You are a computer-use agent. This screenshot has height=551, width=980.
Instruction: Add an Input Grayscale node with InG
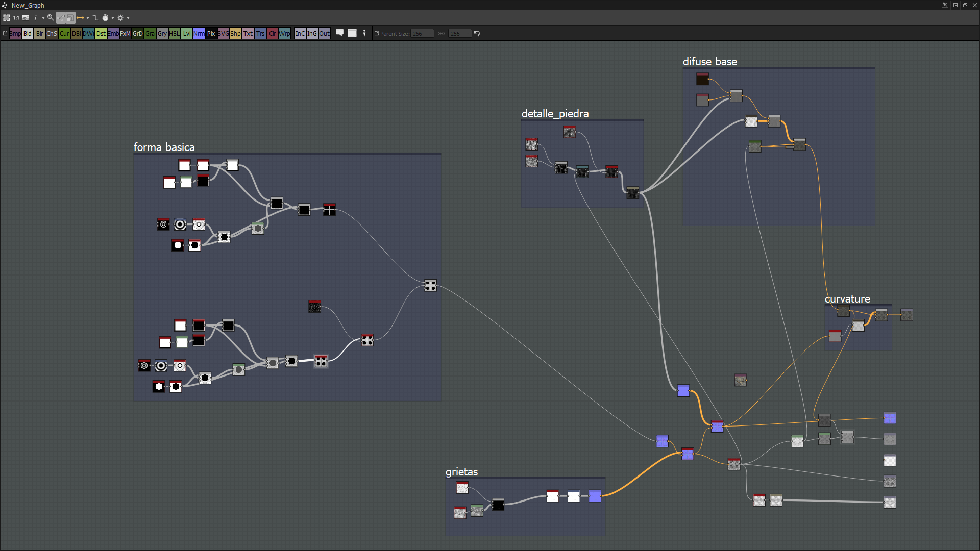[x=312, y=34]
